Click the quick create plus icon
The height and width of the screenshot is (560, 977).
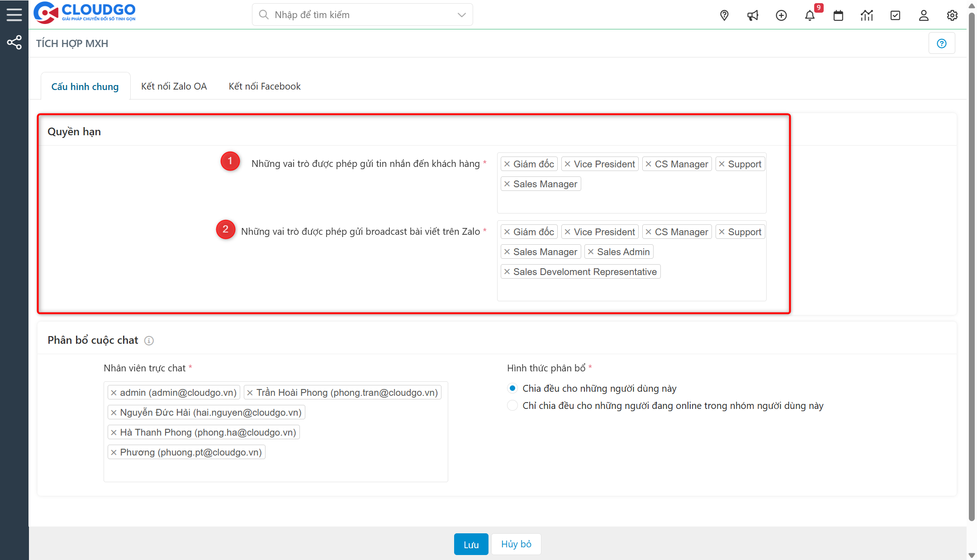[x=781, y=15]
